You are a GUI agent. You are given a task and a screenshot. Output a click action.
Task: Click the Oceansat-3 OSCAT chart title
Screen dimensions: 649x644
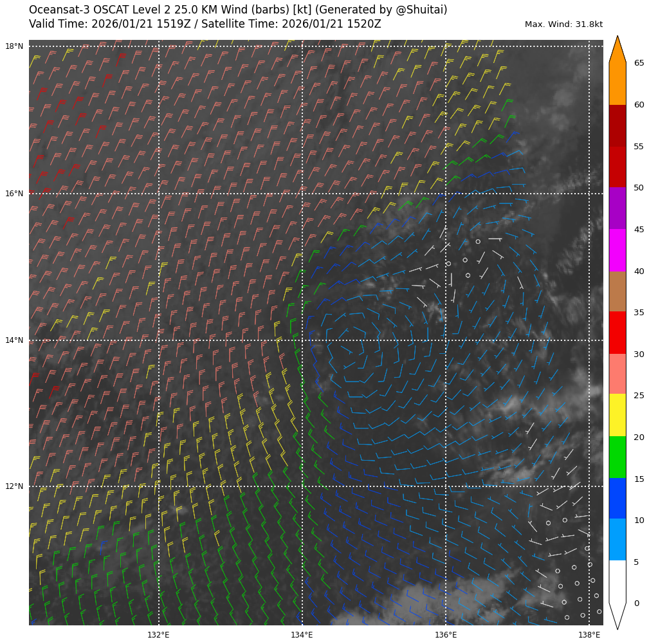[x=238, y=10]
